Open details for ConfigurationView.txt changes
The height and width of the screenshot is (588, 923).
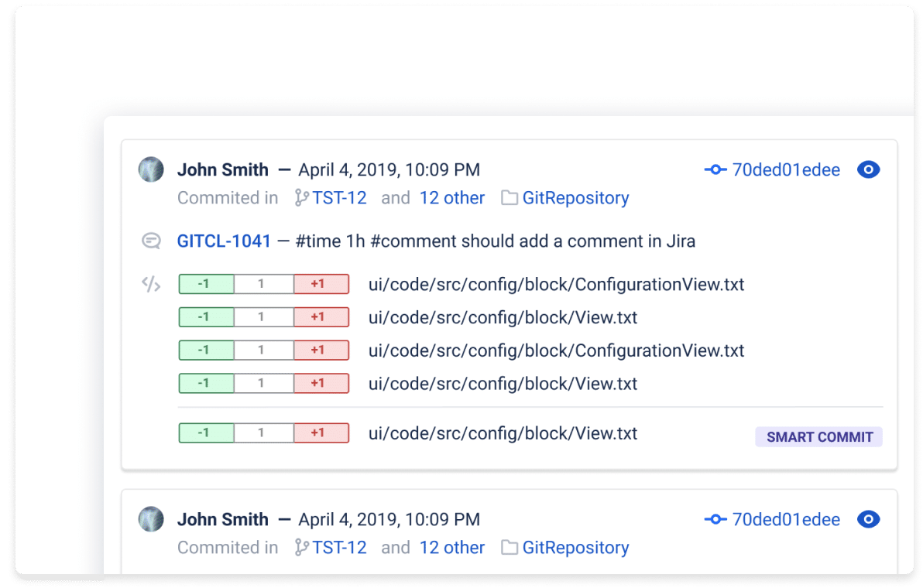pos(555,284)
